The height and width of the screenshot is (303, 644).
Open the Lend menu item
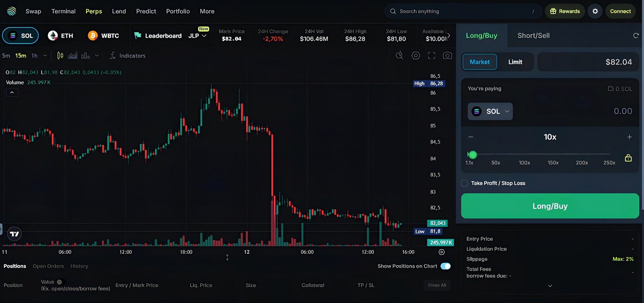coord(119,11)
